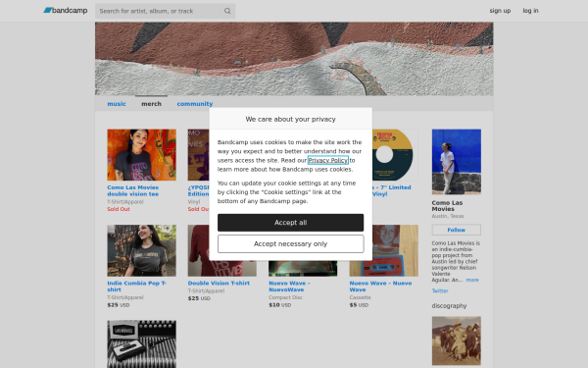This screenshot has width=588, height=368.
Task: Open the community tab
Action: click(x=195, y=104)
